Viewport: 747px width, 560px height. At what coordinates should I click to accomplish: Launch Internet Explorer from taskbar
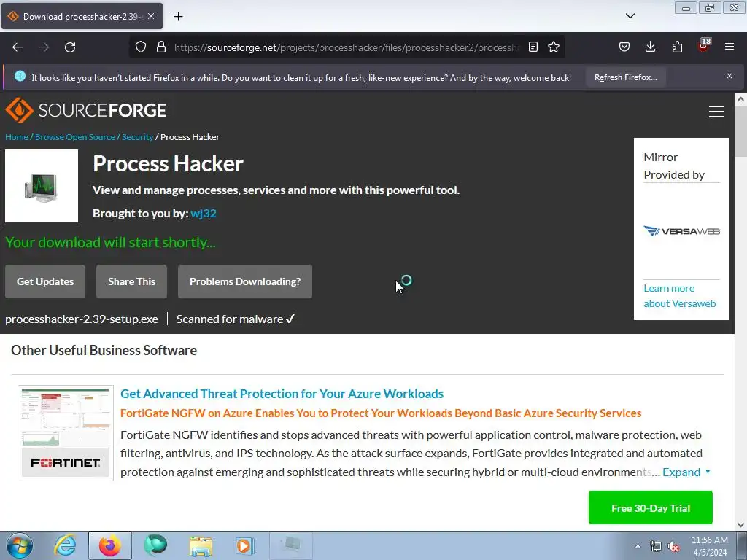pyautogui.click(x=65, y=545)
